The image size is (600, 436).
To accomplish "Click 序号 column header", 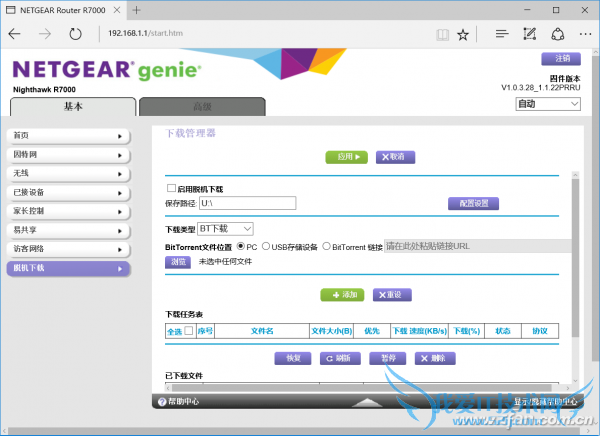I will [x=205, y=331].
